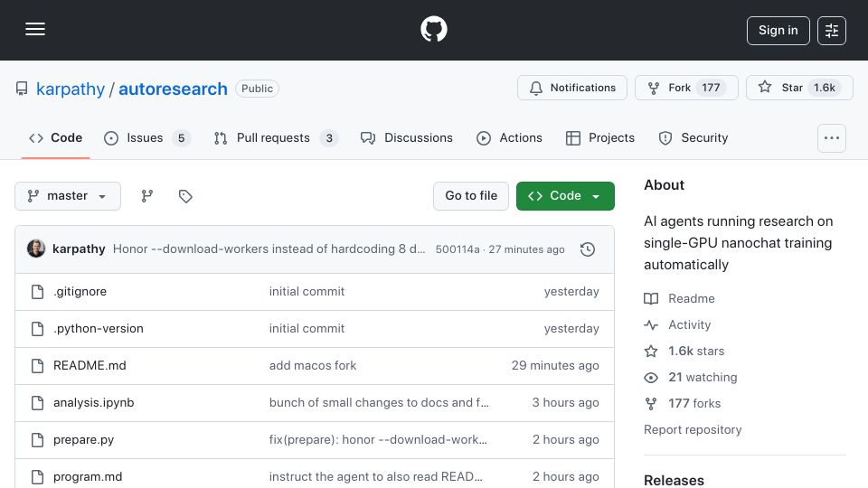The width and height of the screenshot is (868, 488).
Task: Click the file icon beside README.md
Action: point(37,366)
